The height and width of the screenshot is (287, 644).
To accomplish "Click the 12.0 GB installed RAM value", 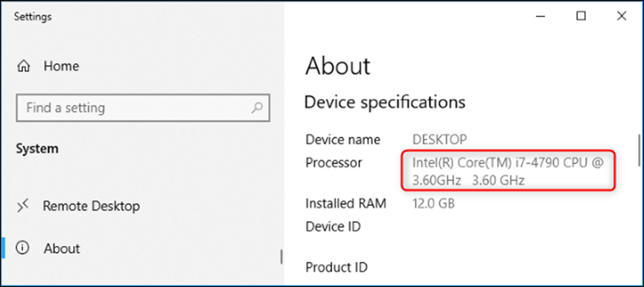I will [433, 204].
